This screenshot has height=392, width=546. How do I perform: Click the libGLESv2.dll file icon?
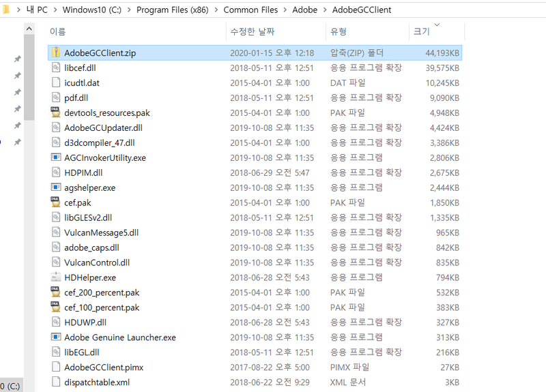pyautogui.click(x=56, y=217)
